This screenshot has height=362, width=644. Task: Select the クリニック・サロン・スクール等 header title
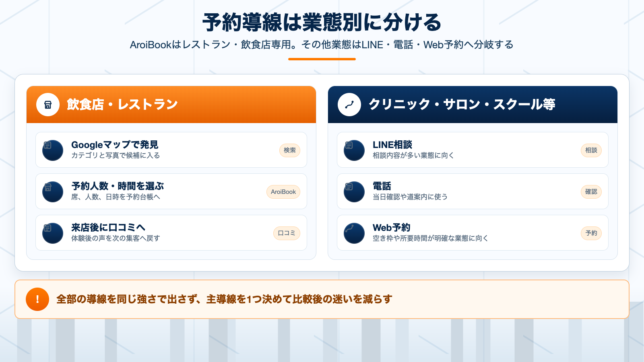462,105
